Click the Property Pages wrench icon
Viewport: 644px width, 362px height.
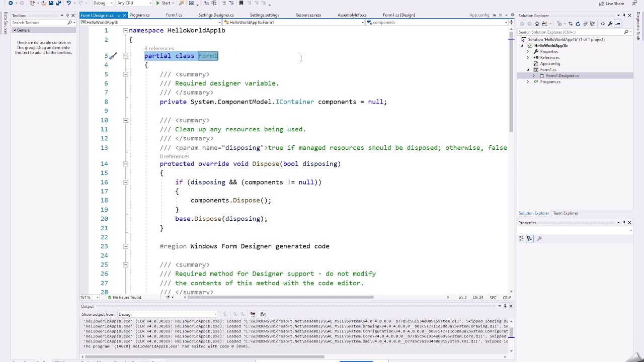coord(539,239)
